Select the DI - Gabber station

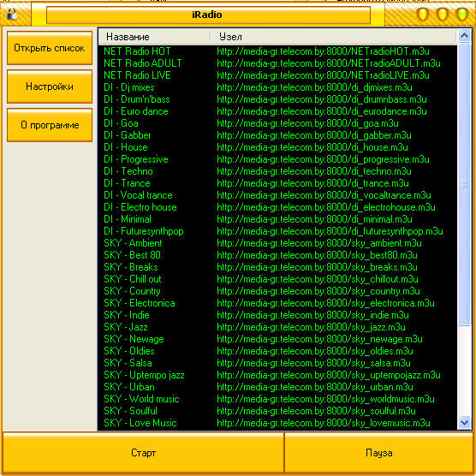[128, 135]
